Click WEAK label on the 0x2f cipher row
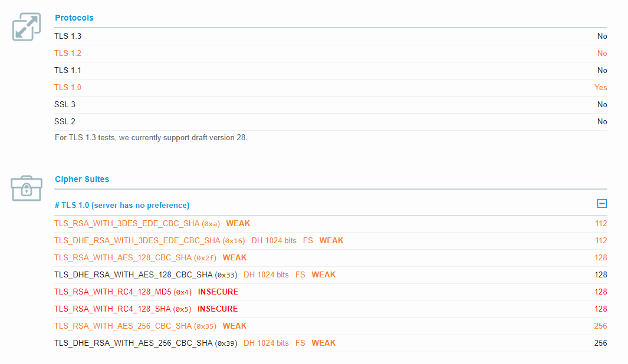This screenshot has width=628, height=364. coord(235,258)
